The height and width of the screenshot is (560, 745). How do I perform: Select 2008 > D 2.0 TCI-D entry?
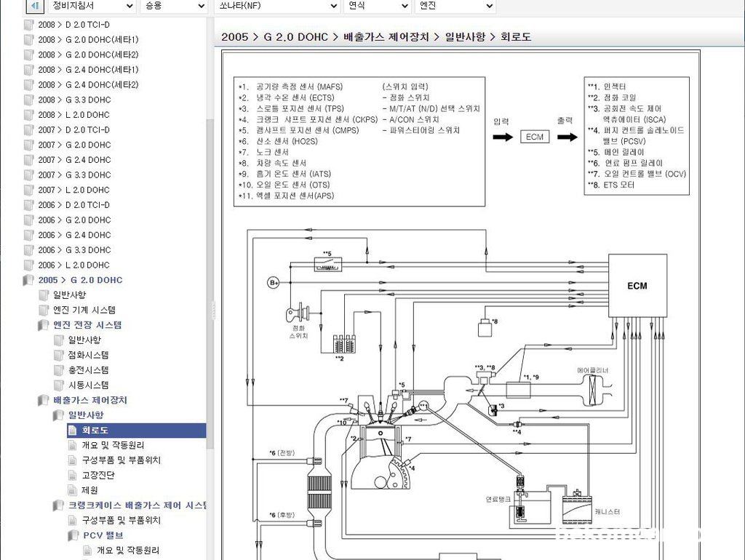click(x=73, y=25)
